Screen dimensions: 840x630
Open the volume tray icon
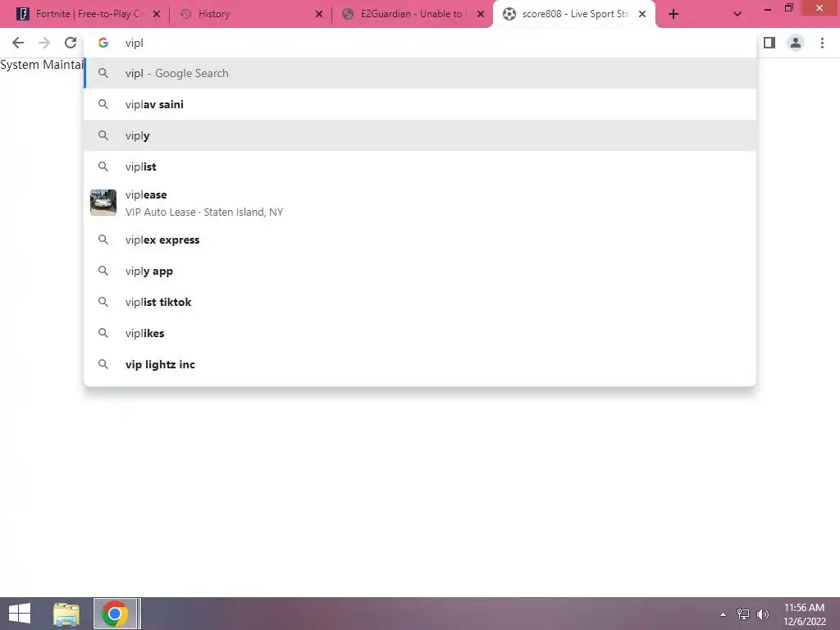point(763,614)
